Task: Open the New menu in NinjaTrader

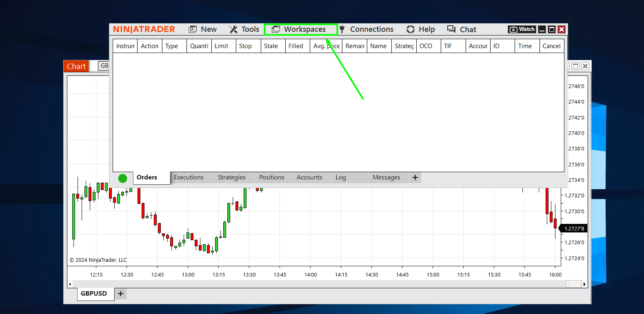Action: click(203, 29)
